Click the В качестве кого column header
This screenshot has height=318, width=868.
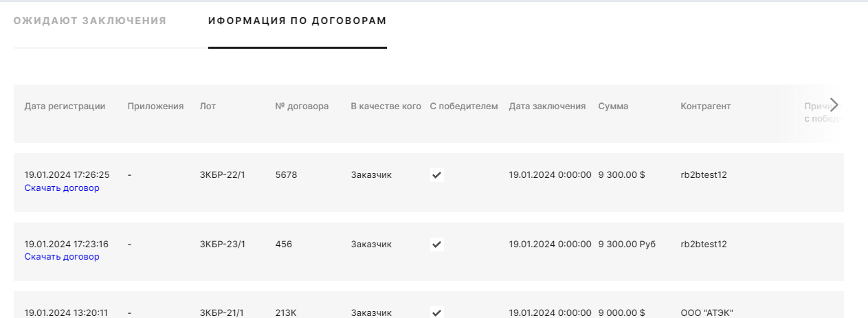386,106
